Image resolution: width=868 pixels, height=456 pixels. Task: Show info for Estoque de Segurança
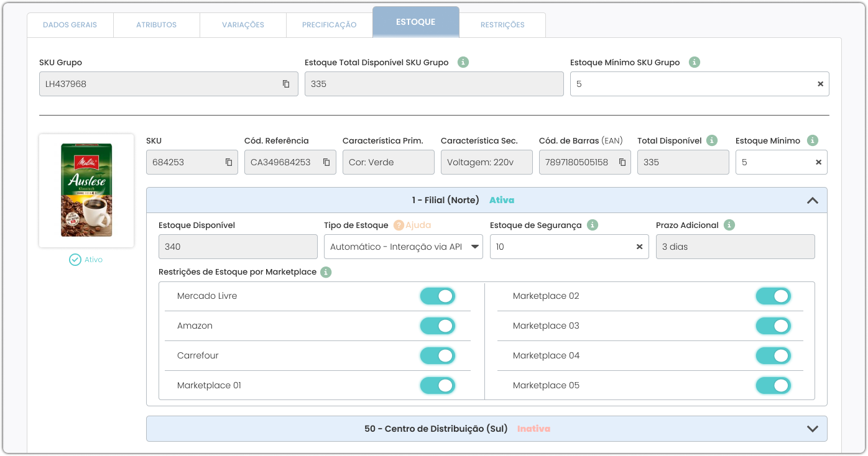(x=593, y=225)
